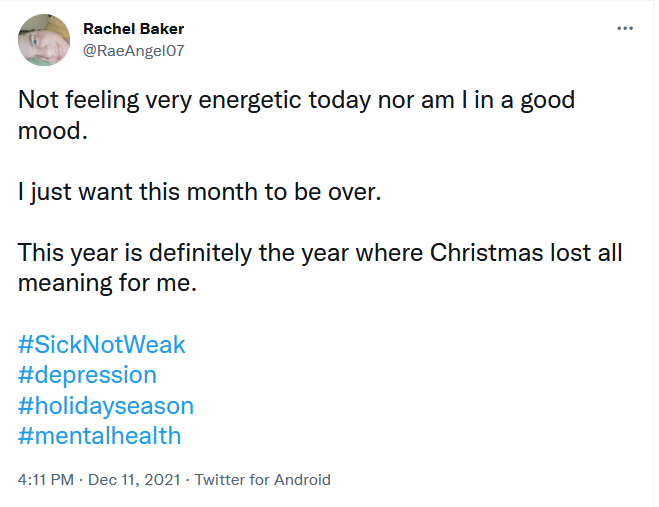
Task: Click the word 'energetic' in the tweet
Action: [250, 100]
